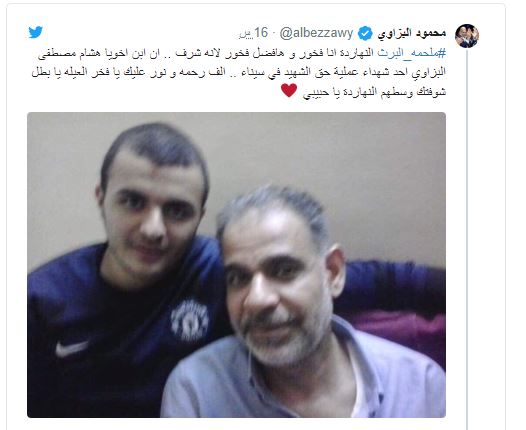Select the first line of tweet text

(242, 53)
